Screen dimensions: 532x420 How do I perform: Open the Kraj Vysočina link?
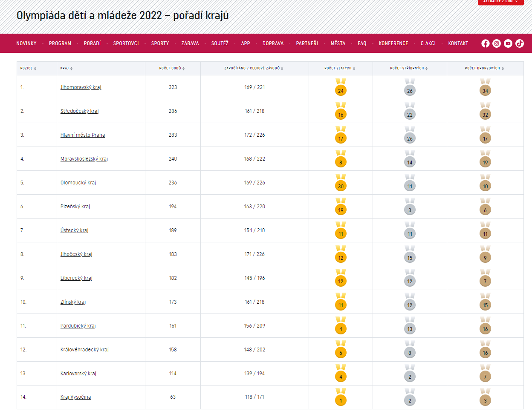pyautogui.click(x=75, y=397)
